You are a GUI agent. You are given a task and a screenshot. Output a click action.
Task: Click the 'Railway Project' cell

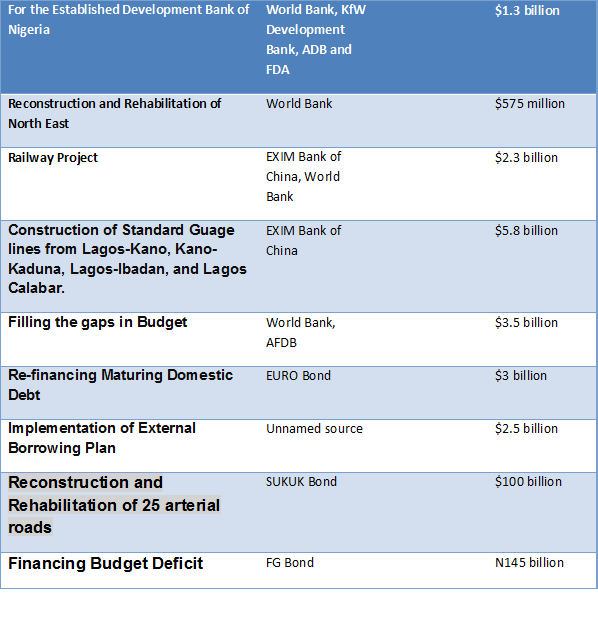point(53,158)
